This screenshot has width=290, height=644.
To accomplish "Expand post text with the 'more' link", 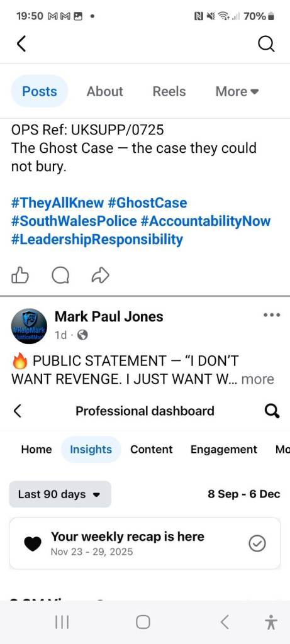I will tap(257, 379).
